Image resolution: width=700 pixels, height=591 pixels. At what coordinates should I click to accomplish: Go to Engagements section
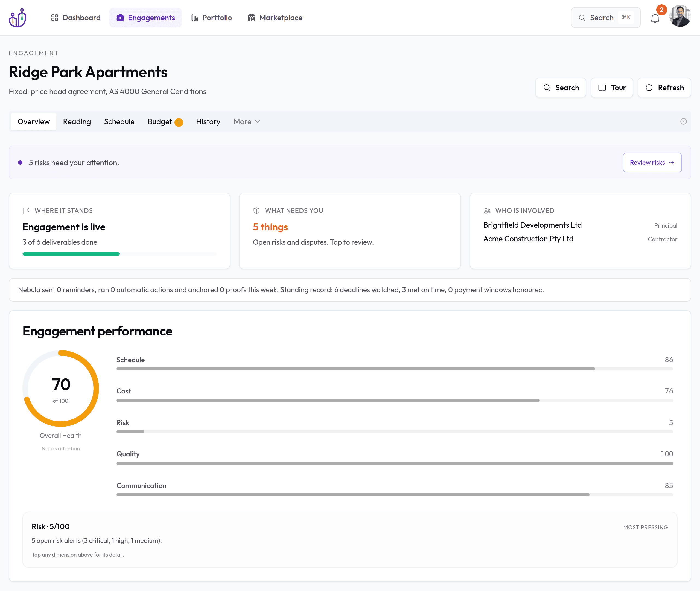[145, 18]
